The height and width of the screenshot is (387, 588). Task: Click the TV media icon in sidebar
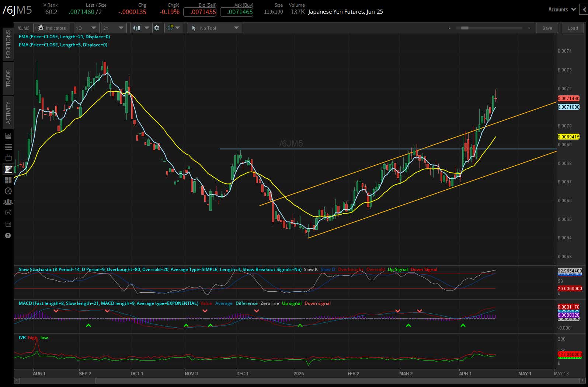click(x=8, y=158)
